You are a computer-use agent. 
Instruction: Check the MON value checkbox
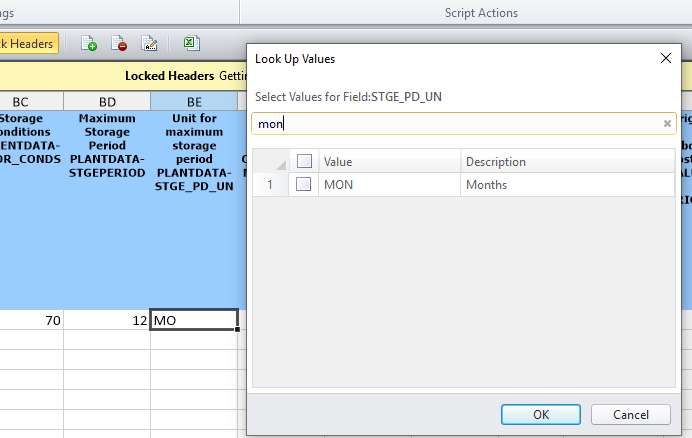click(303, 184)
